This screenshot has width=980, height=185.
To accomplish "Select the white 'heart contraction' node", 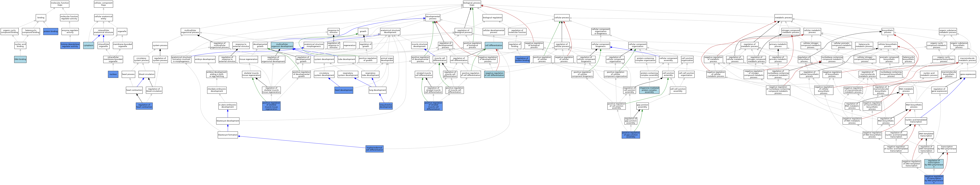I will point(134,90).
